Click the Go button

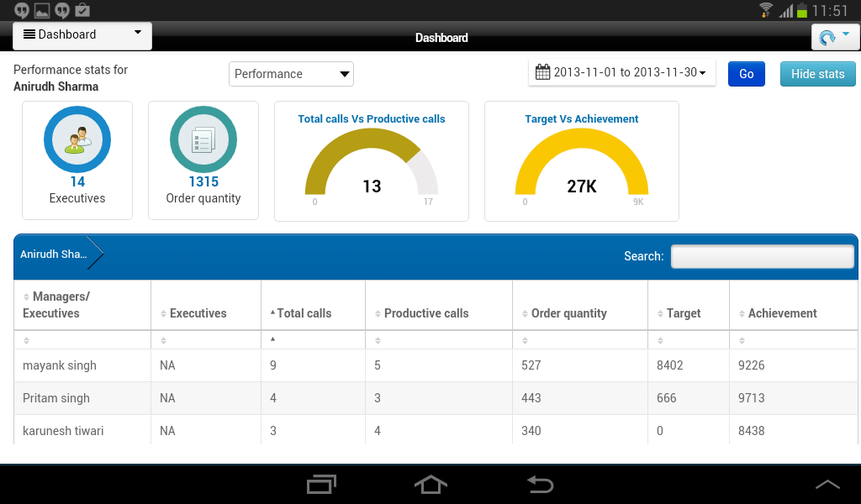747,74
